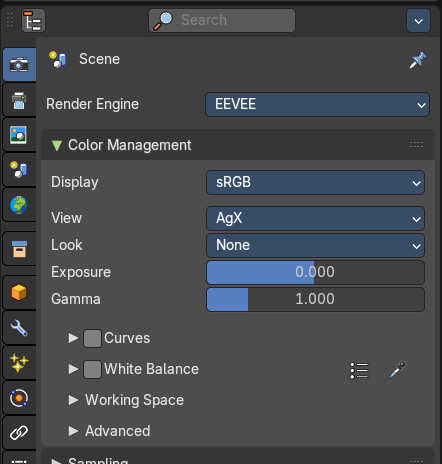Open the Physics properties tab

coord(19,398)
